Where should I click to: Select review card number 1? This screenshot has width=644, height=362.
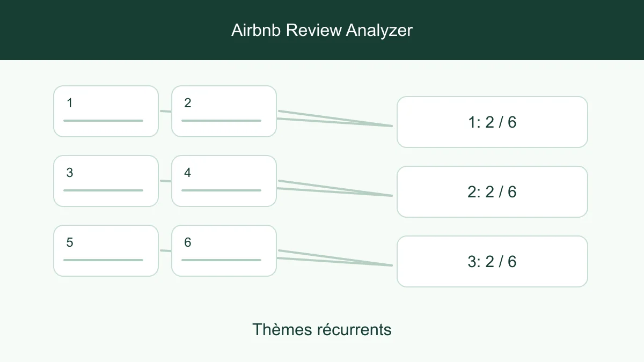pyautogui.click(x=106, y=111)
